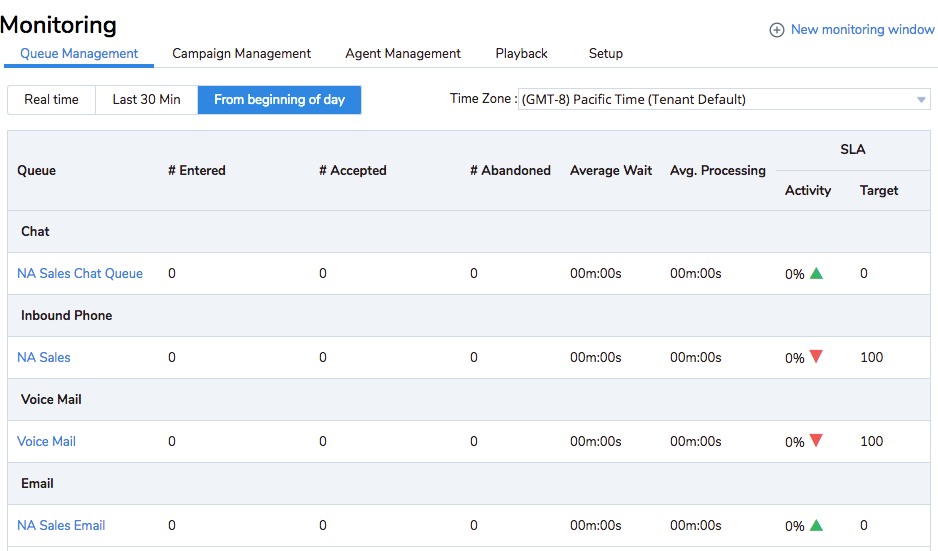The width and height of the screenshot is (938, 551).
Task: Open the NA Sales Email queue
Action: (x=61, y=525)
